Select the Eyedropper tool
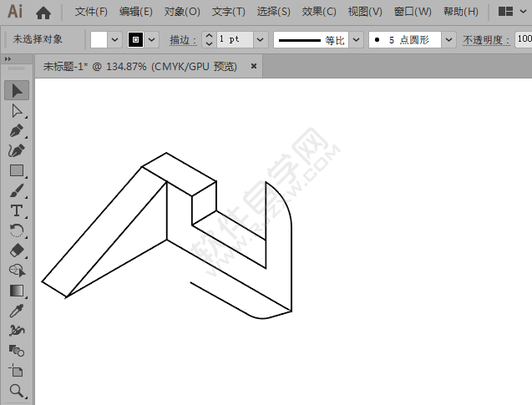The height and width of the screenshot is (405, 532). point(17,311)
